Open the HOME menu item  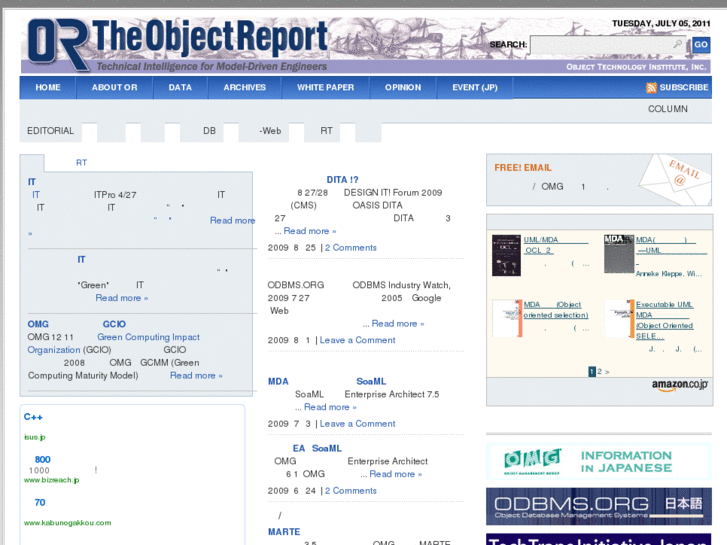[x=48, y=88]
